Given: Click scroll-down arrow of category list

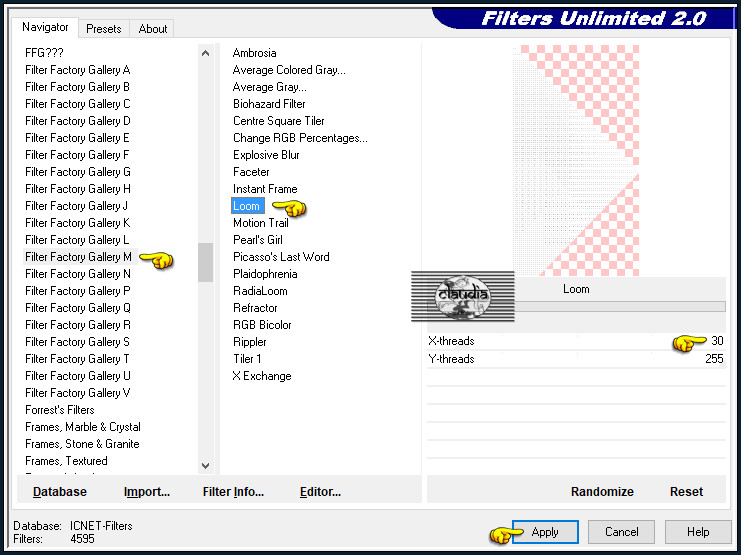Looking at the screenshot, I should point(206,466).
